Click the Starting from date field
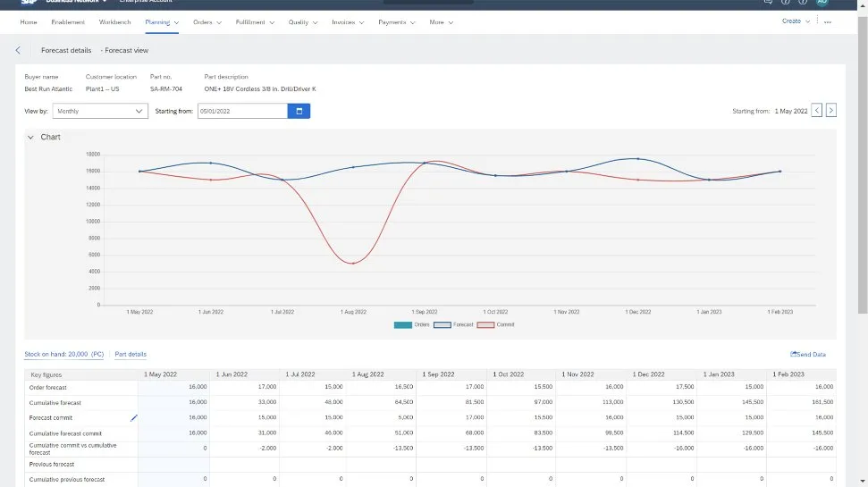Image resolution: width=868 pixels, height=487 pixels. pos(241,111)
